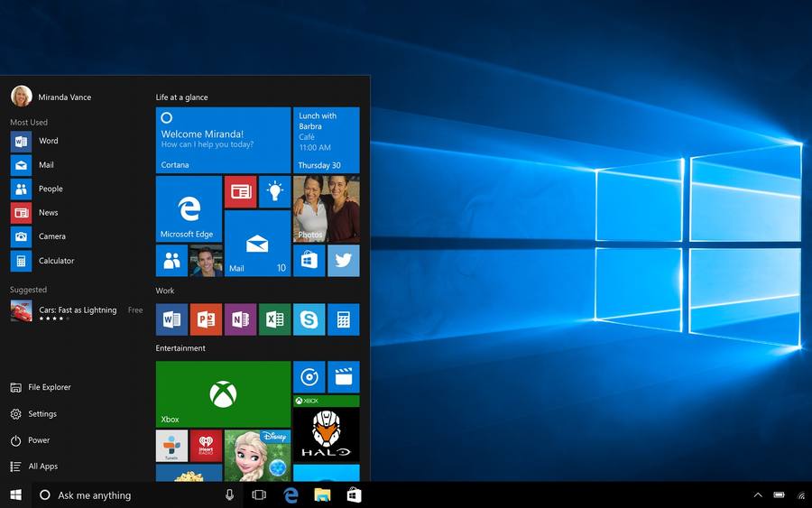Show hidden icons with the tray chevron

pos(758,495)
